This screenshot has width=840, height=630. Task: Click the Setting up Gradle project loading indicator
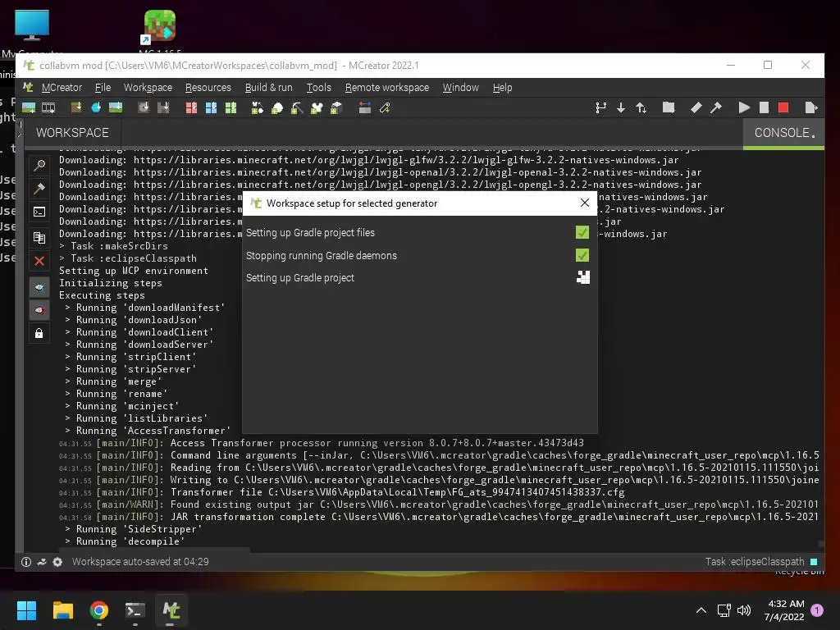tap(583, 277)
